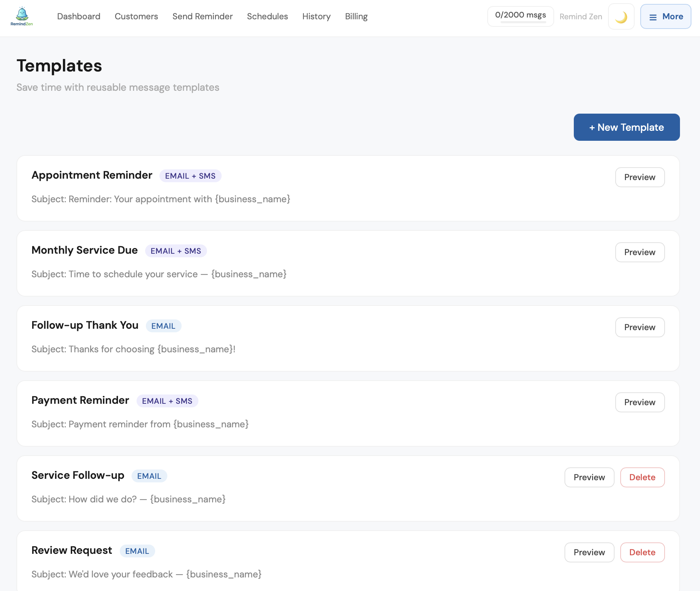Delete the Service Follow-up template
The height and width of the screenshot is (591, 700).
(642, 477)
